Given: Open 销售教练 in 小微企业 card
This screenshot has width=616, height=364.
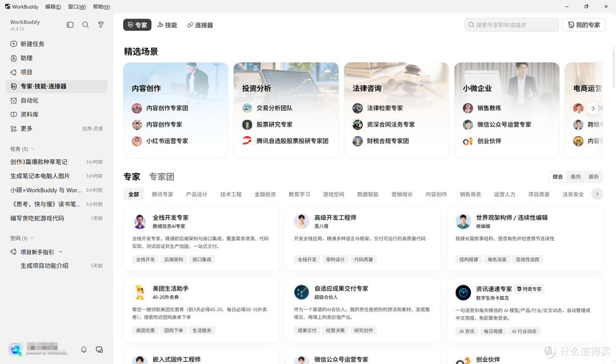Looking at the screenshot, I should coord(482,108).
